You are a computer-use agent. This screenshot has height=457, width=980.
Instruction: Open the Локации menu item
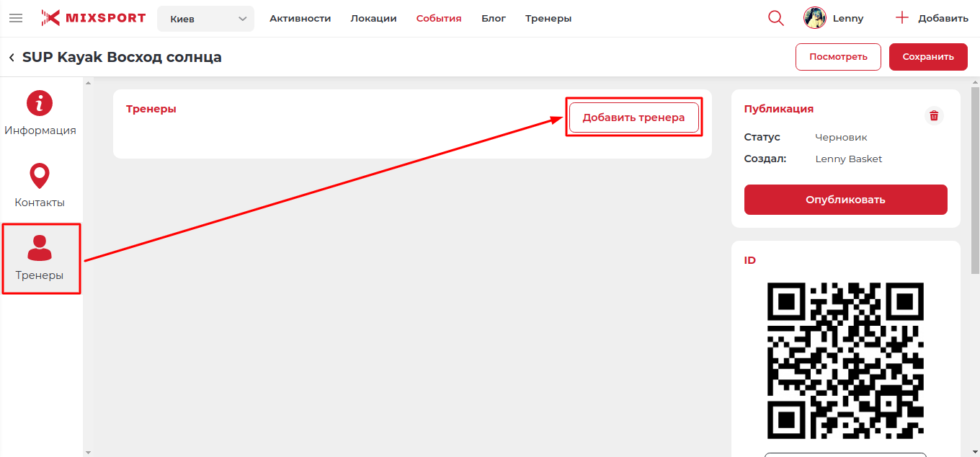click(x=373, y=18)
